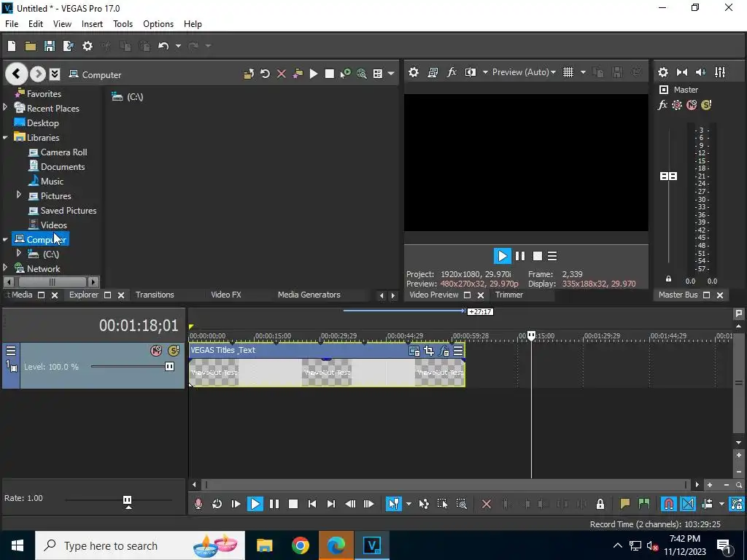Viewport: 747px width, 560px height.
Task: Open Mixing Console sliders icon
Action: 720,72
